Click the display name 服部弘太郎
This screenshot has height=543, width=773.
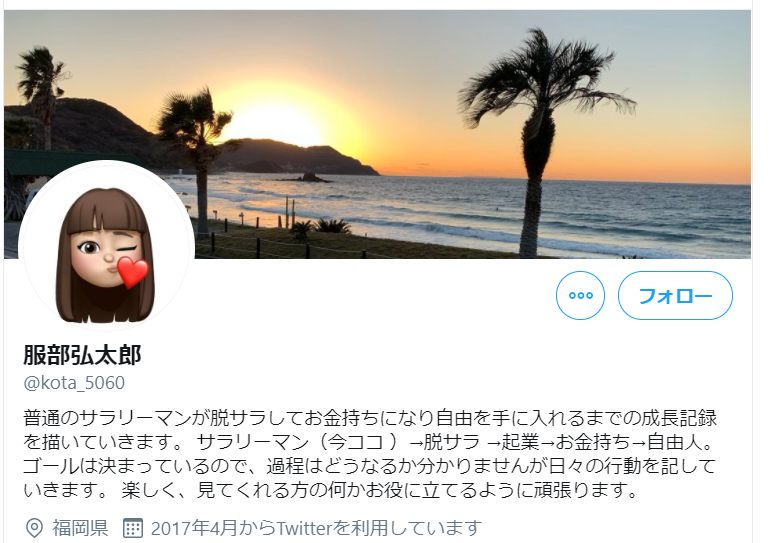click(x=82, y=355)
